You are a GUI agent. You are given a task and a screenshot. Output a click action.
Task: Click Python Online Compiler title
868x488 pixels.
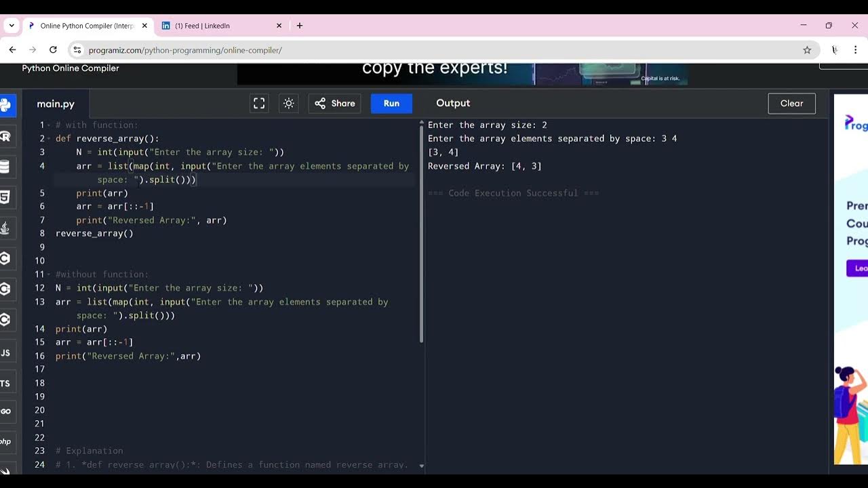71,68
